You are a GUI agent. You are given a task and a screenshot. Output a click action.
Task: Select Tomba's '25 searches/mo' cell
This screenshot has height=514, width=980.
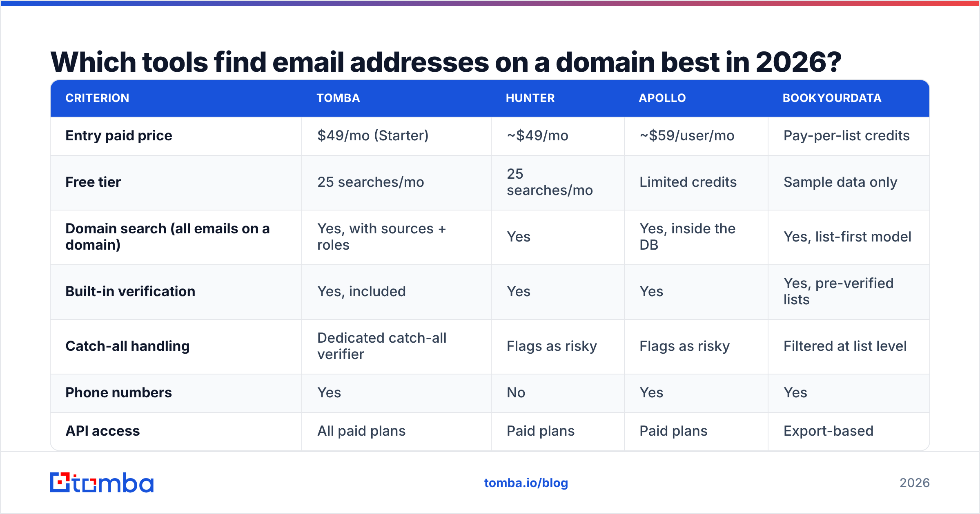click(371, 182)
